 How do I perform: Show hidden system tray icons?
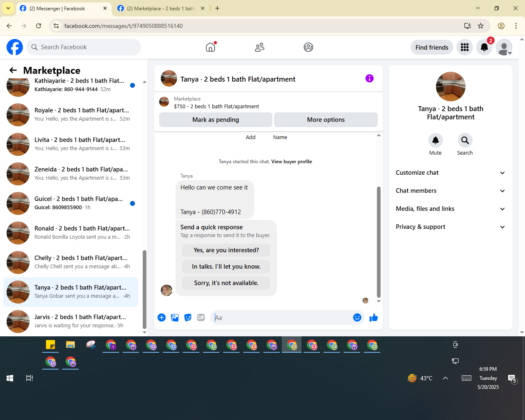tap(445, 378)
